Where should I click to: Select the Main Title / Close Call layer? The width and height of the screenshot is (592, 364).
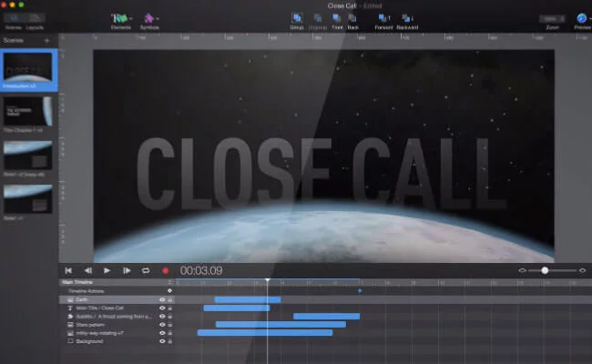point(117,308)
